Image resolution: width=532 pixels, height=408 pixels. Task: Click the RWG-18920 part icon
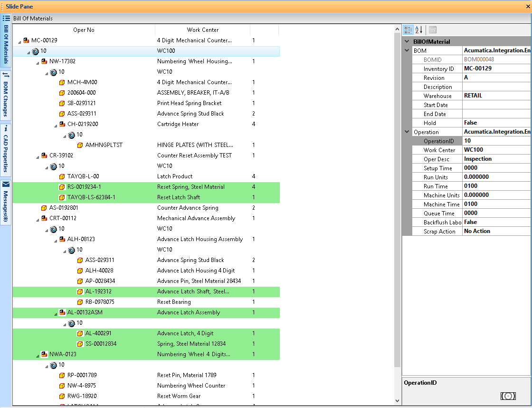[62, 396]
